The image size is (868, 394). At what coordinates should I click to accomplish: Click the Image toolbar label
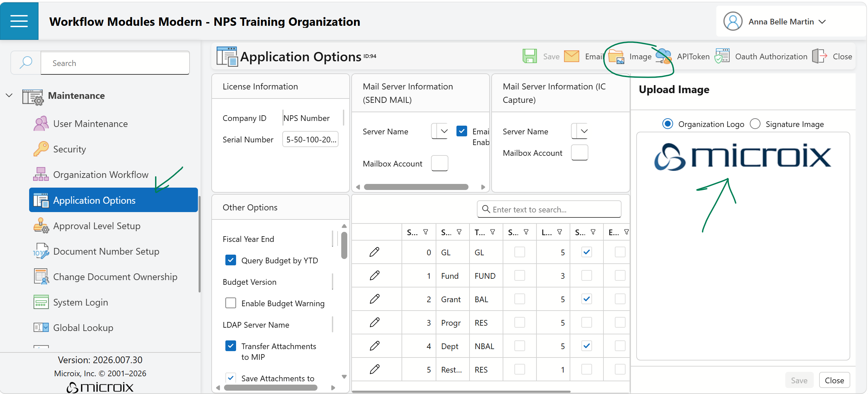(x=640, y=56)
